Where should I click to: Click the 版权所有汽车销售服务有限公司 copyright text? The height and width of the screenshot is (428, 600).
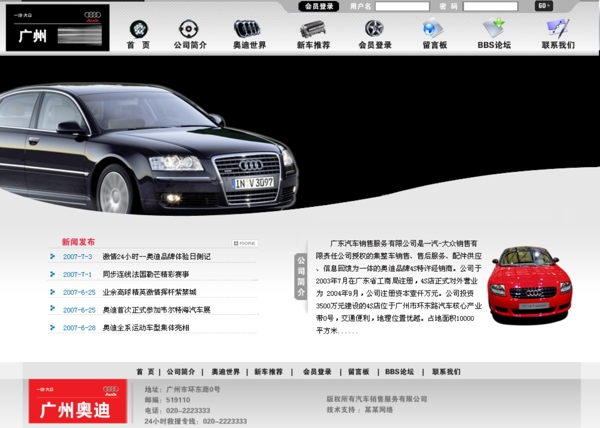tap(377, 399)
